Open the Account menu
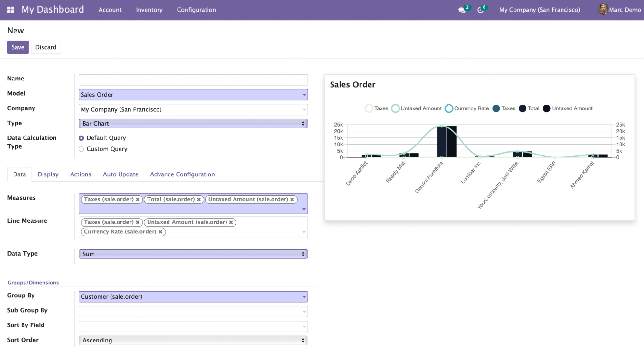Image resolution: width=644 pixels, height=347 pixels. pyautogui.click(x=110, y=10)
